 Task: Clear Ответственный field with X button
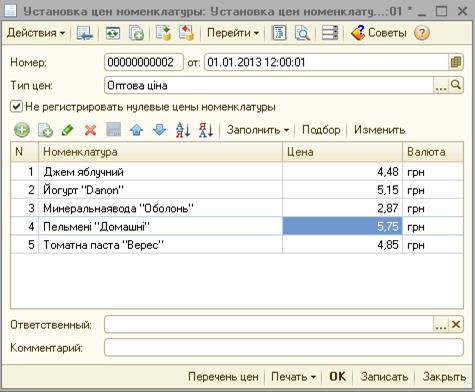[x=456, y=324]
